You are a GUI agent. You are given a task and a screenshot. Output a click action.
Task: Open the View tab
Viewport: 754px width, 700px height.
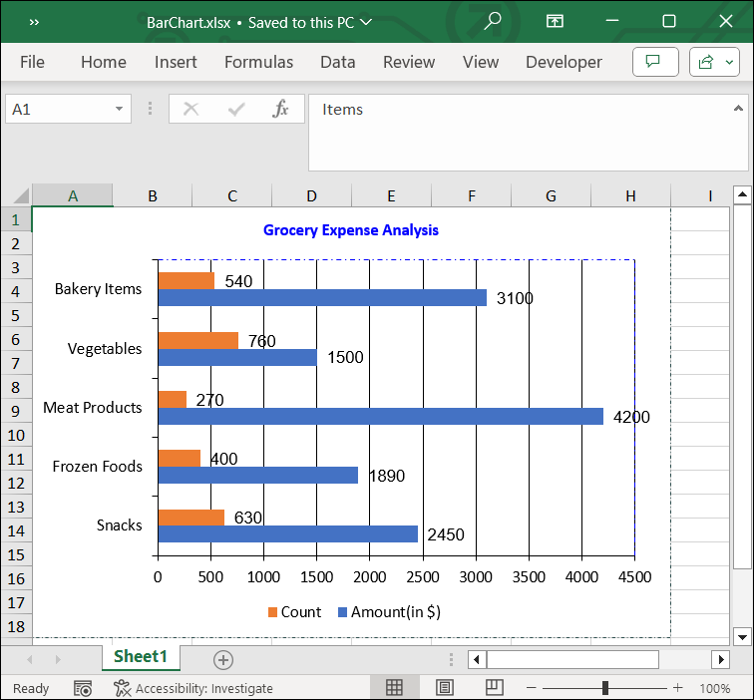[x=481, y=62]
